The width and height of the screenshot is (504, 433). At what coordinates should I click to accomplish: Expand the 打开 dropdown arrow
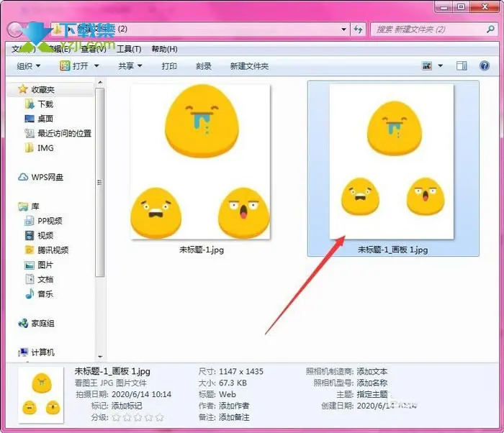pyautogui.click(x=96, y=66)
